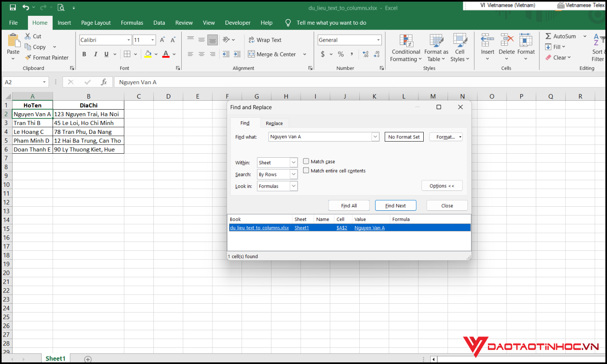Click Increase Indent icon

237,54
